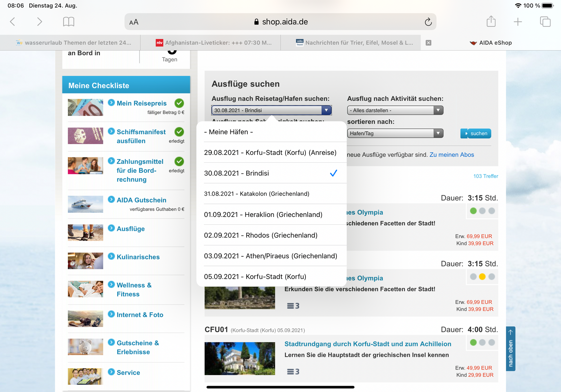Open the Hafen/Tag sort dropdown
The width and height of the screenshot is (561, 392).
395,133
